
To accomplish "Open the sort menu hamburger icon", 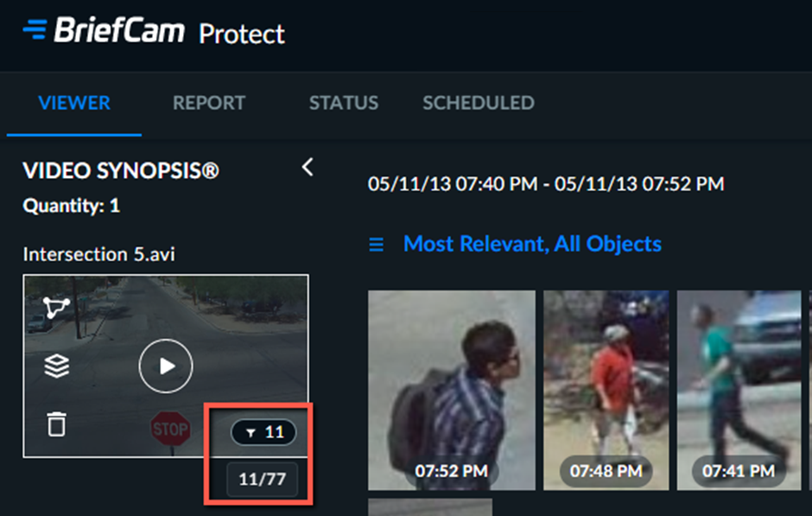I will pos(377,244).
